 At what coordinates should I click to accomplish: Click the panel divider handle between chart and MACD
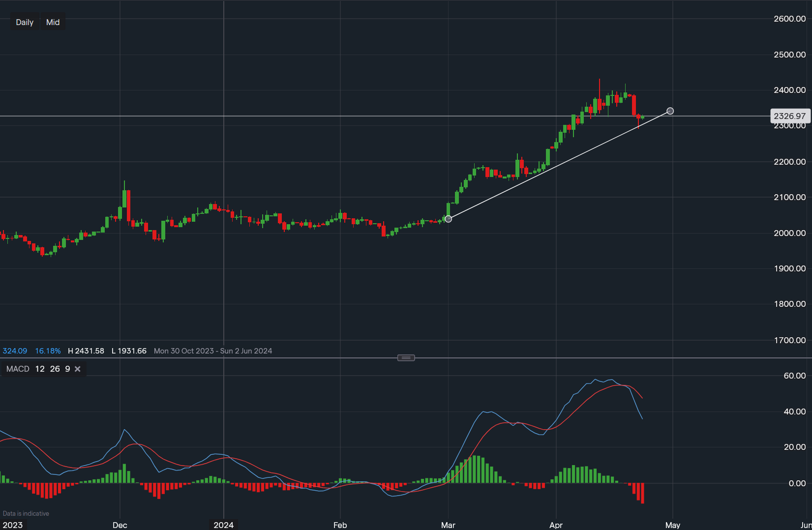pos(406,357)
